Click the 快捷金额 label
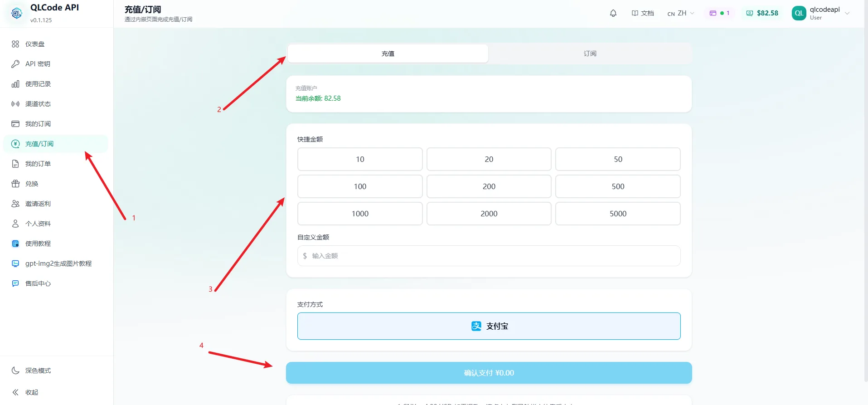 (310, 139)
